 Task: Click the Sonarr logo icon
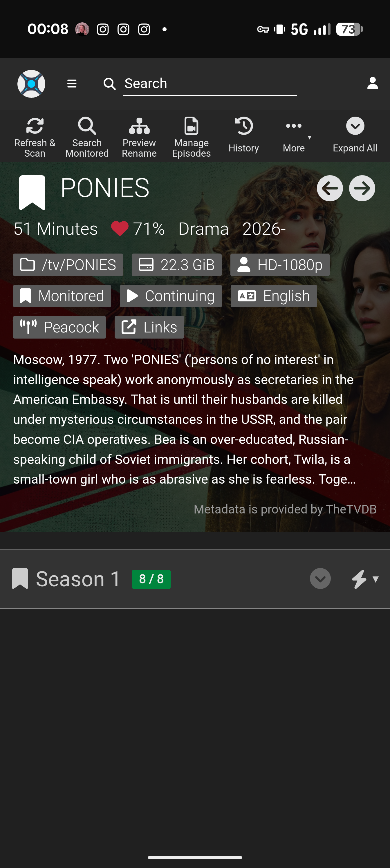(x=31, y=84)
